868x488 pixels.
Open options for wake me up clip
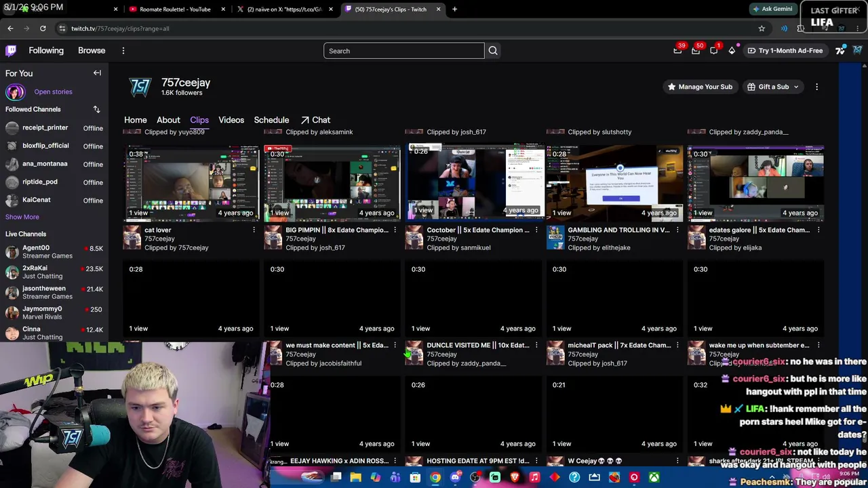pyautogui.click(x=818, y=346)
